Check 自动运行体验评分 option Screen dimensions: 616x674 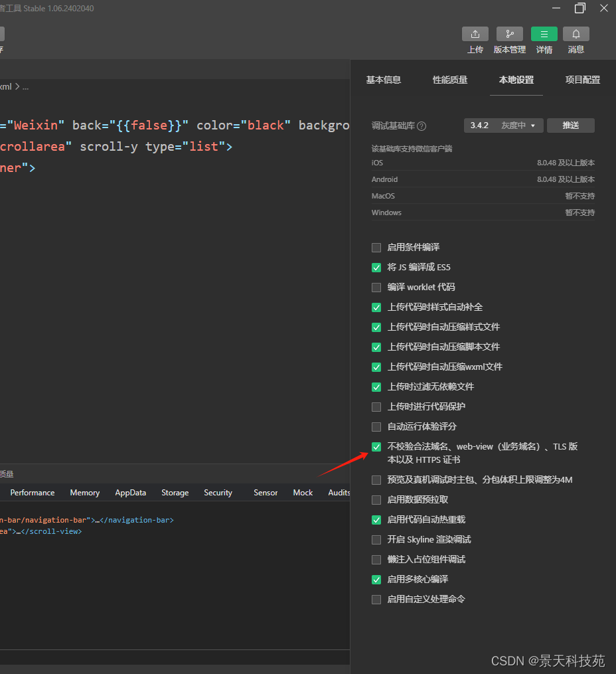click(376, 427)
